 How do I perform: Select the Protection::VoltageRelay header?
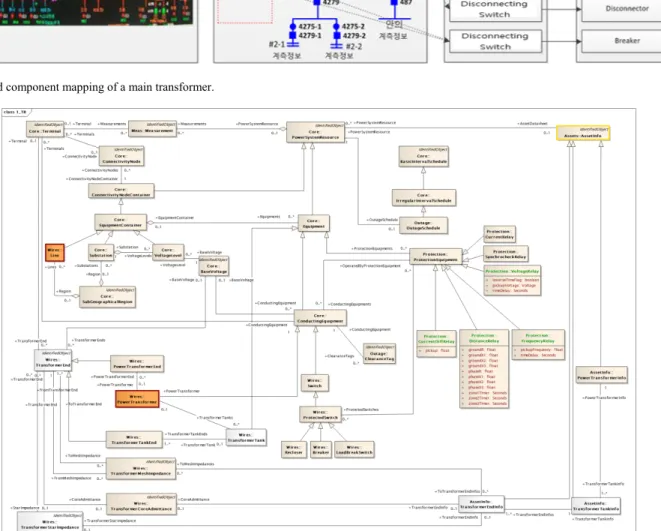pyautogui.click(x=512, y=271)
